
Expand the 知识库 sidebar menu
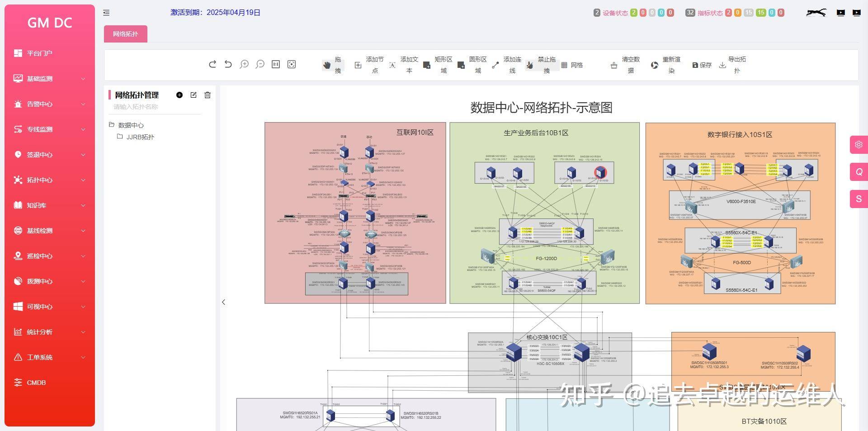tap(50, 205)
